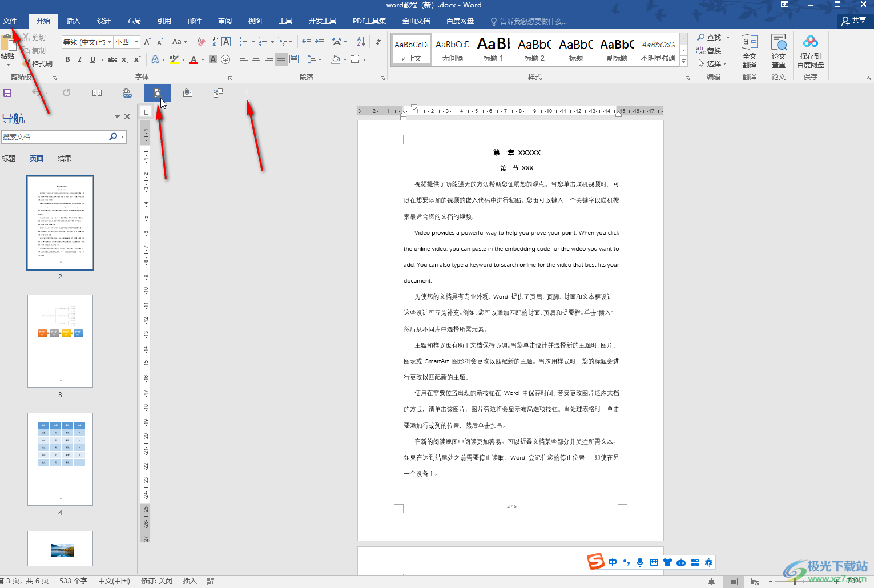Image resolution: width=874 pixels, height=588 pixels.
Task: Increase paragraph indent
Action: [x=319, y=42]
